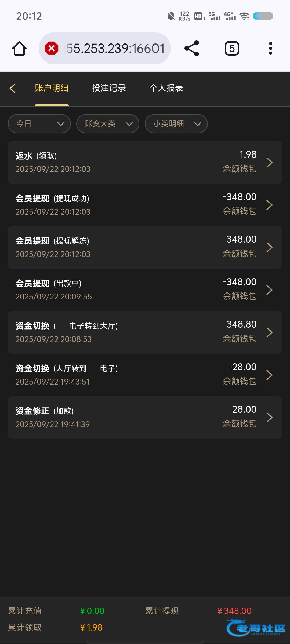Tap the back arrow beside 账户明细

[x=13, y=88]
